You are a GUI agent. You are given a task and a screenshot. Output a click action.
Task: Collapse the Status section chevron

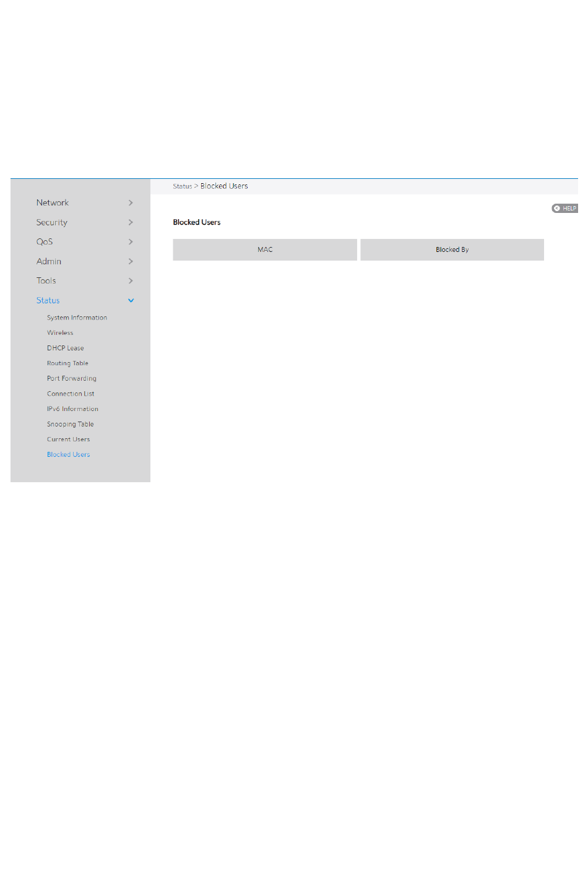131,301
